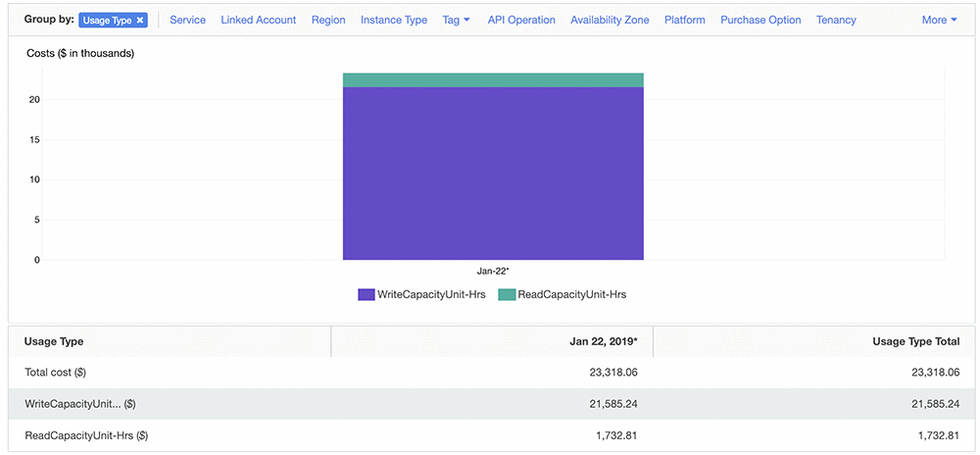Screen dimensions: 980x455
Task: Group costs by Instance Type
Action: pyautogui.click(x=394, y=20)
